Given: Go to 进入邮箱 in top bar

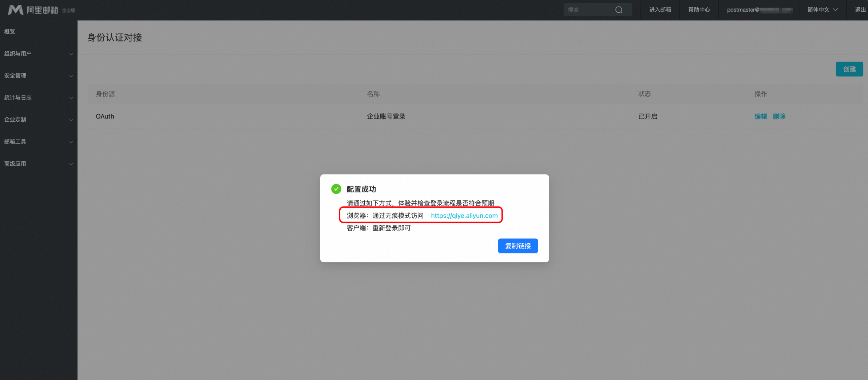Looking at the screenshot, I should tap(660, 10).
